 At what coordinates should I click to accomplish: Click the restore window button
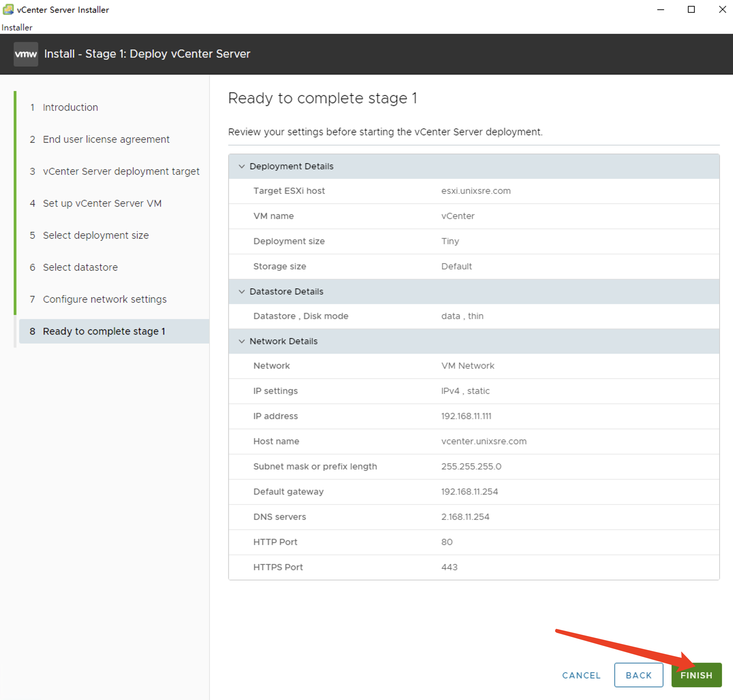(692, 10)
